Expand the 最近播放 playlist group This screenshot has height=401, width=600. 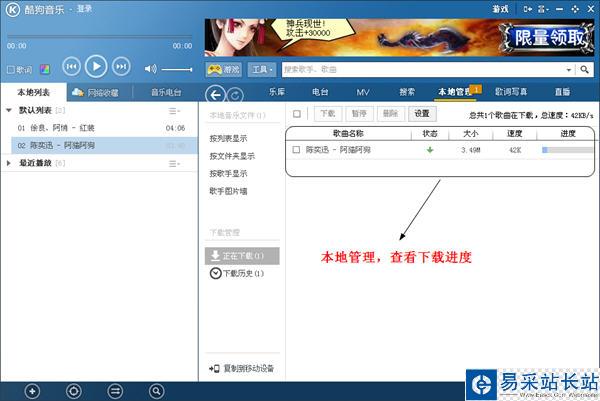8,163
